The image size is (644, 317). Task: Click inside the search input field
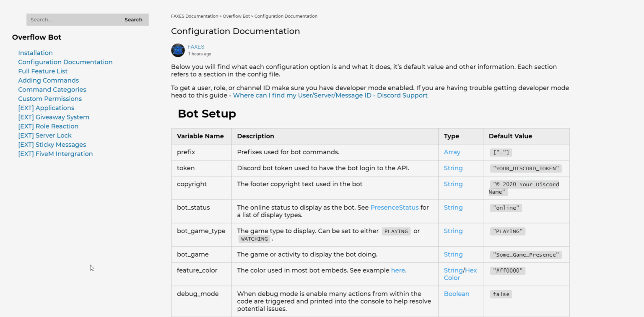(71, 19)
